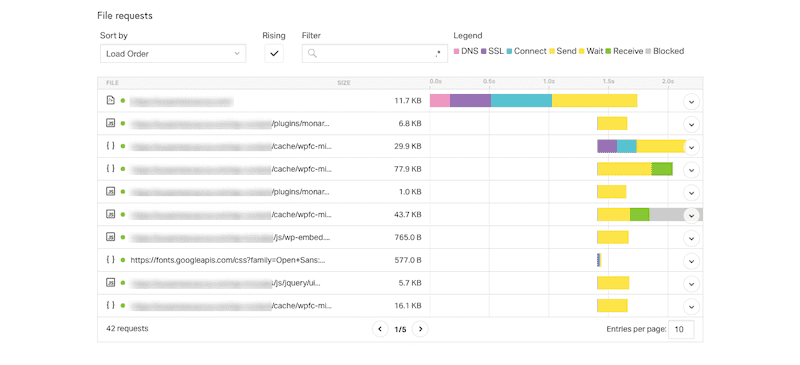Click the green status dot in the 765.0 B row
This screenshot has height=365, width=800.
pos(123,237)
